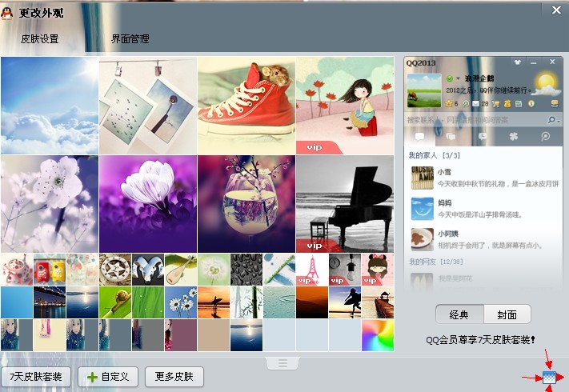Click the QQ会员尊享7天皮肤套装 link

(x=480, y=340)
